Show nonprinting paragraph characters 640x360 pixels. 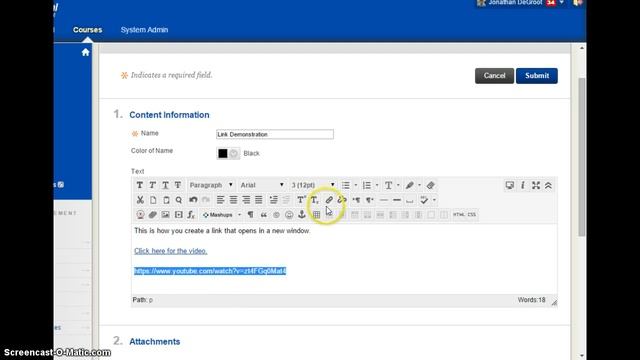pyautogui.click(x=251, y=215)
